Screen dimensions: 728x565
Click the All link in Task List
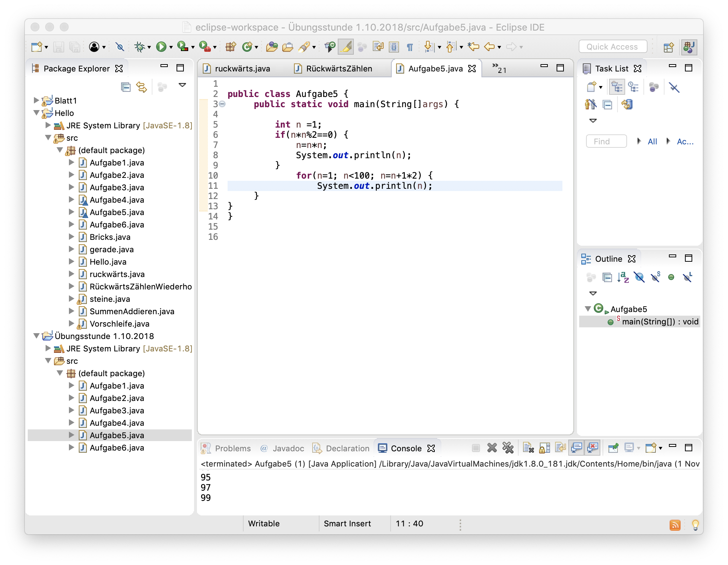653,141
